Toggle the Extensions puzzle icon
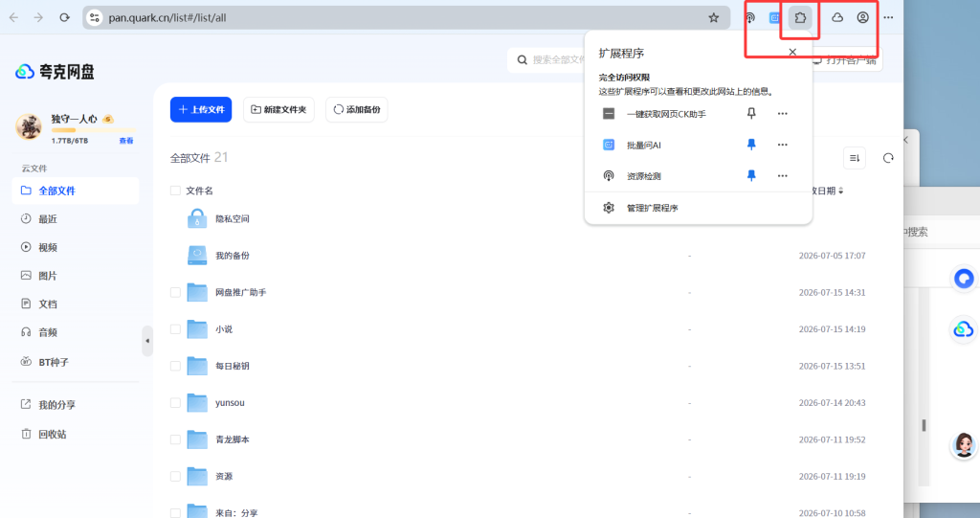This screenshot has width=980, height=518. (800, 17)
